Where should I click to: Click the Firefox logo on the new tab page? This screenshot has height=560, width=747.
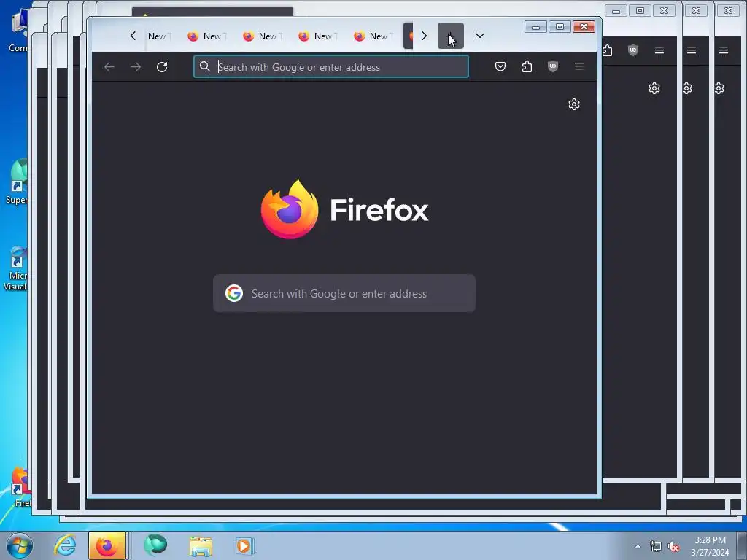344,209
